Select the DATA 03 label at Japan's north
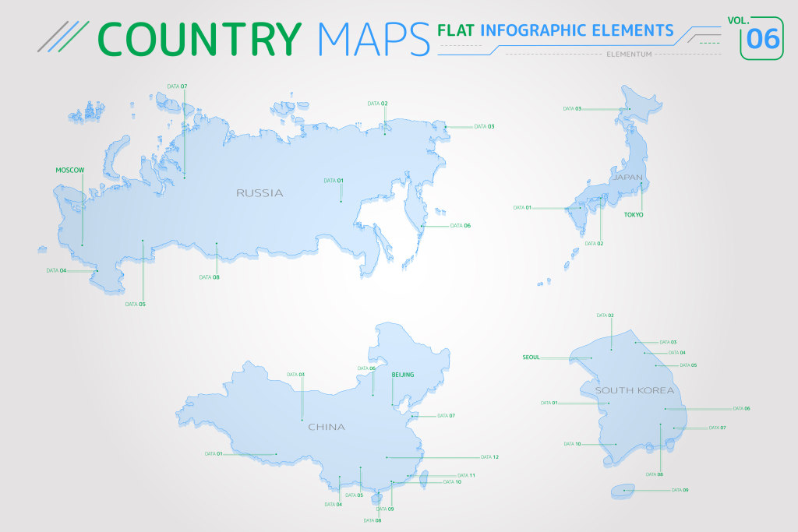The width and height of the screenshot is (798, 532). (x=572, y=109)
